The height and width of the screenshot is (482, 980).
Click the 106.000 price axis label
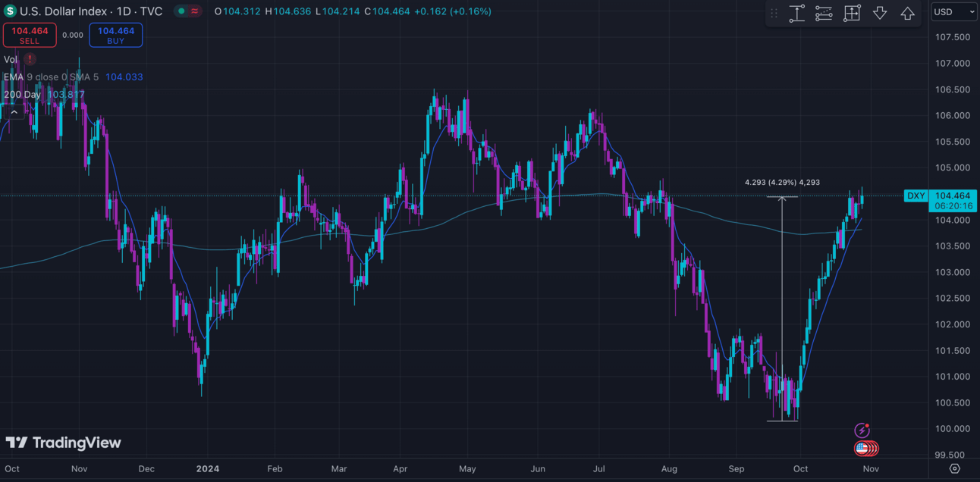(953, 115)
